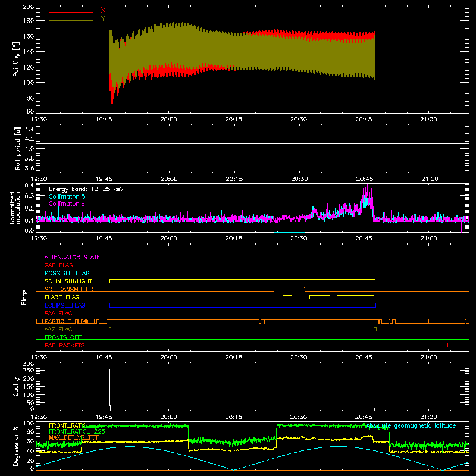Click the 120 tick value on Pointing axis

(x=29, y=67)
